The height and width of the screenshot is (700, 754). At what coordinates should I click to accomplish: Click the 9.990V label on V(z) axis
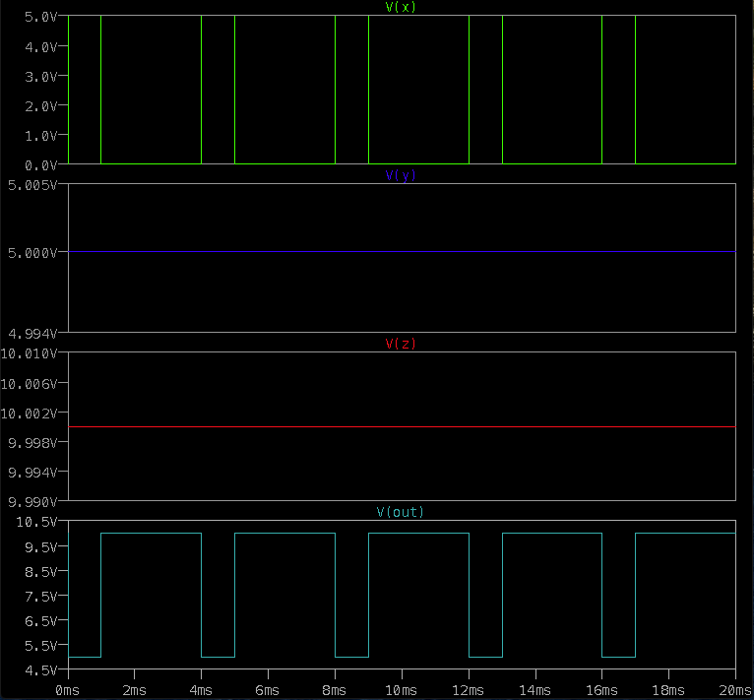click(x=32, y=502)
